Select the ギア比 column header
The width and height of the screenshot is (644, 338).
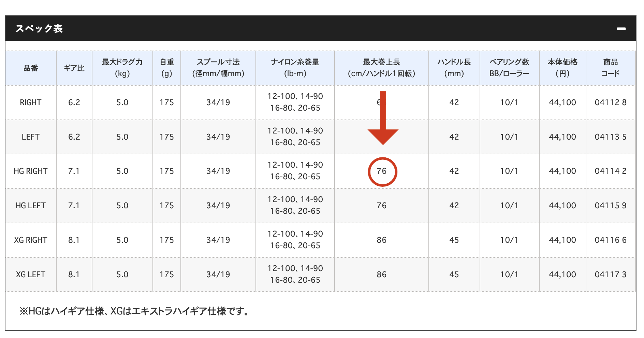click(x=74, y=68)
